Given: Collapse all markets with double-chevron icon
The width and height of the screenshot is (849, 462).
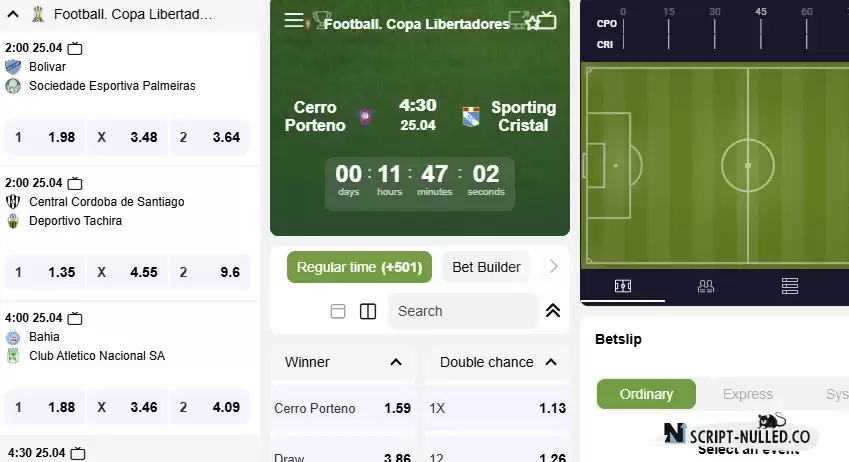Looking at the screenshot, I should click(553, 311).
